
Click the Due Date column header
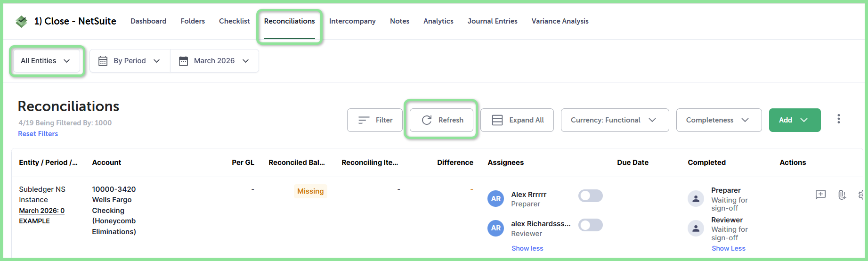click(x=633, y=163)
